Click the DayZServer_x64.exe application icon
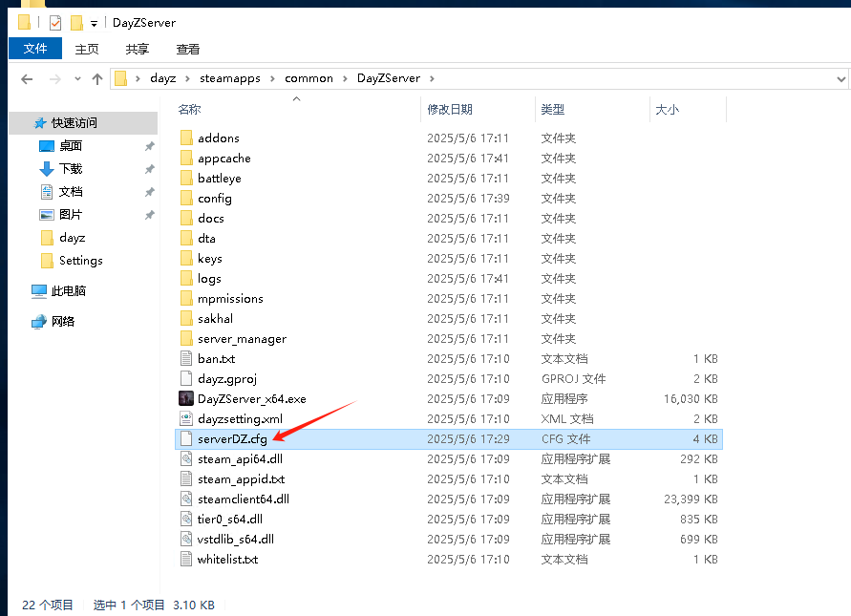This screenshot has height=616, width=851. click(186, 399)
